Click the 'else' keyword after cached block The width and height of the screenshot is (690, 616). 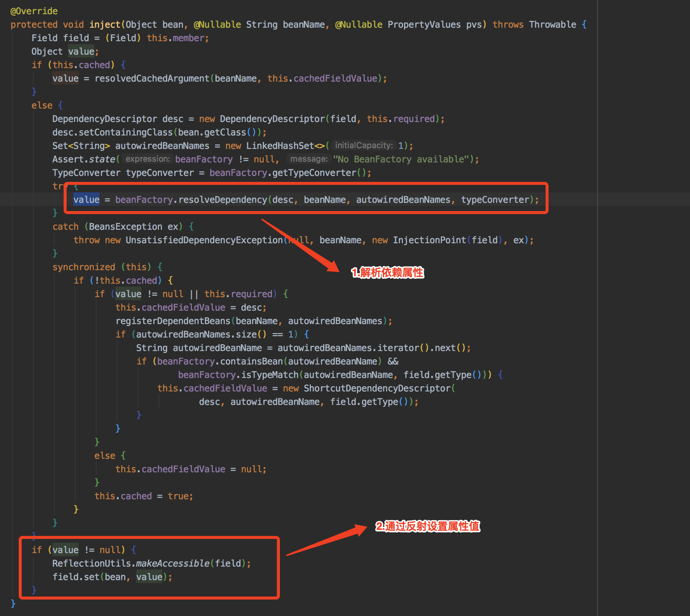(x=42, y=106)
